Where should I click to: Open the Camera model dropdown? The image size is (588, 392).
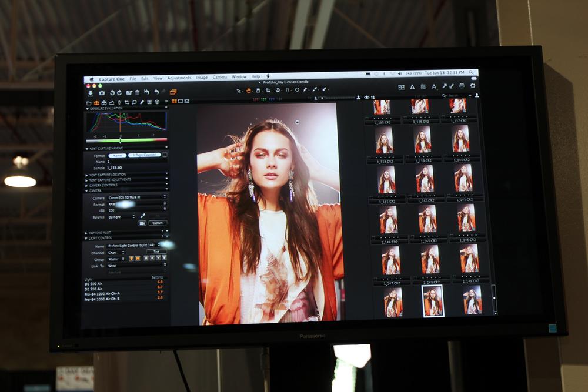(x=137, y=197)
